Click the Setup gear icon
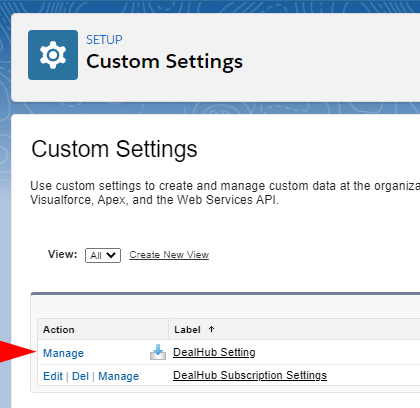The width and height of the screenshot is (420, 408). [53, 55]
